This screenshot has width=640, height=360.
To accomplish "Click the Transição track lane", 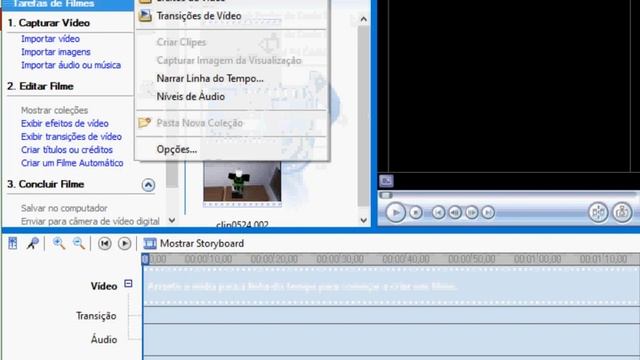I will point(391,315).
